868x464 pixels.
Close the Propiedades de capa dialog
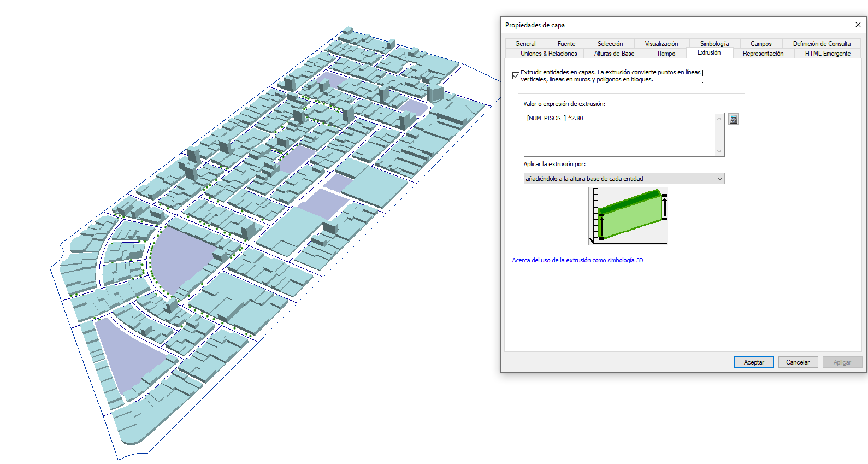(858, 25)
